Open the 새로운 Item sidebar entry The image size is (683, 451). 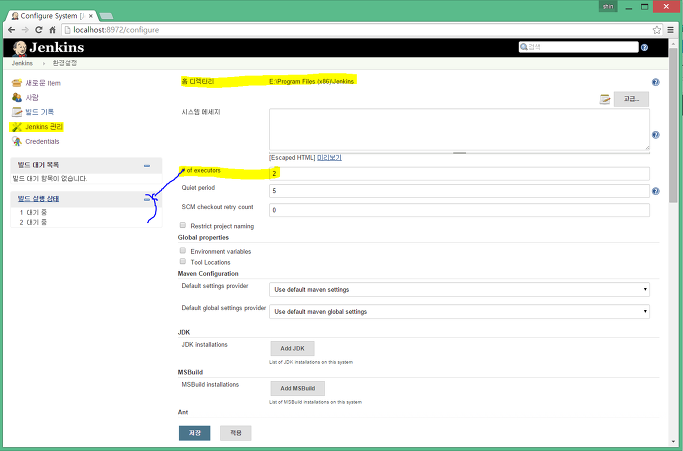(x=43, y=83)
